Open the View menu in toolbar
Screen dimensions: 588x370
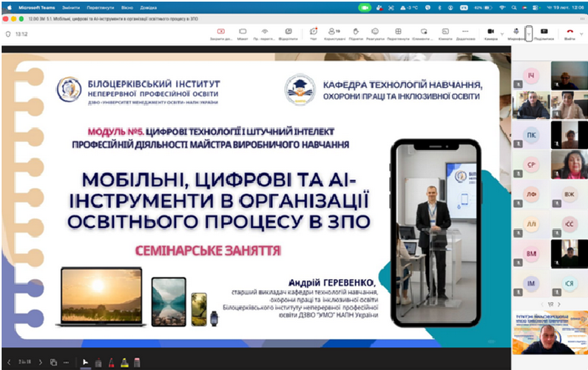(x=397, y=33)
